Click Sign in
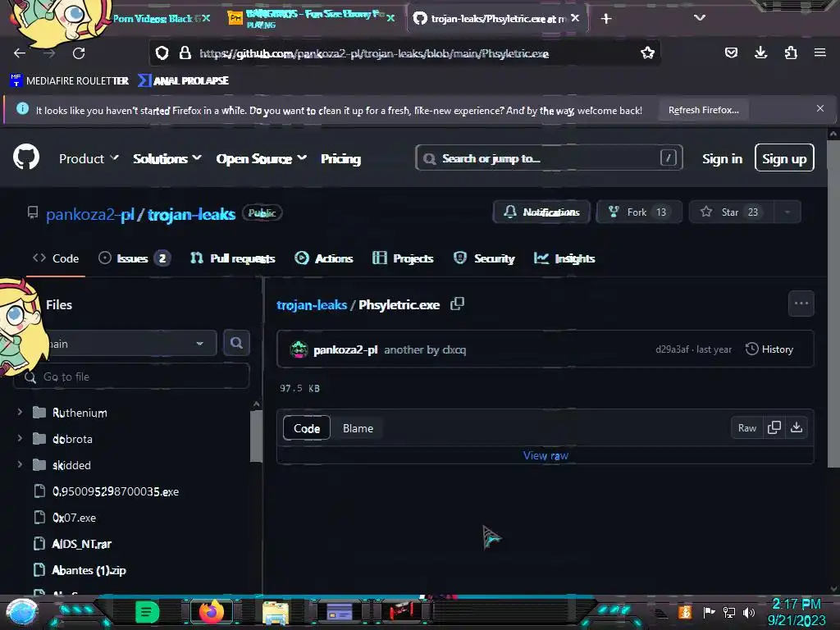 click(722, 158)
